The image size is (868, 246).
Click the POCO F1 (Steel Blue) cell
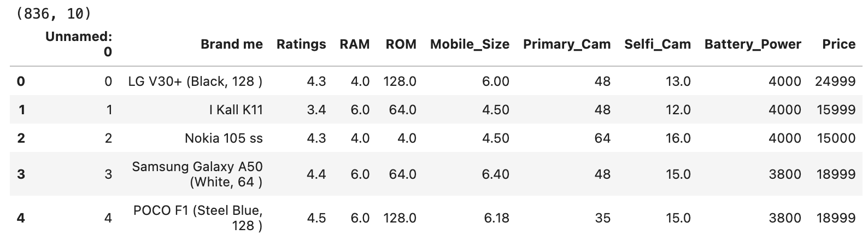(x=197, y=218)
